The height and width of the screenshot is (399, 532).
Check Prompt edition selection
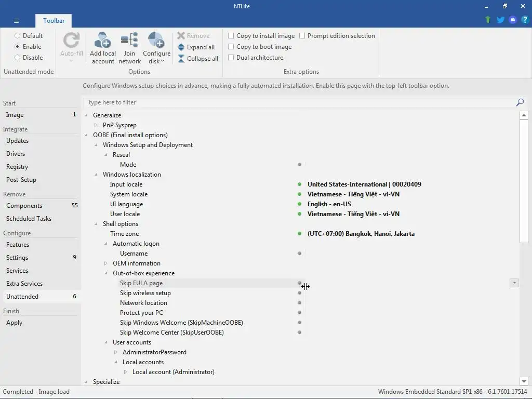[x=302, y=36]
